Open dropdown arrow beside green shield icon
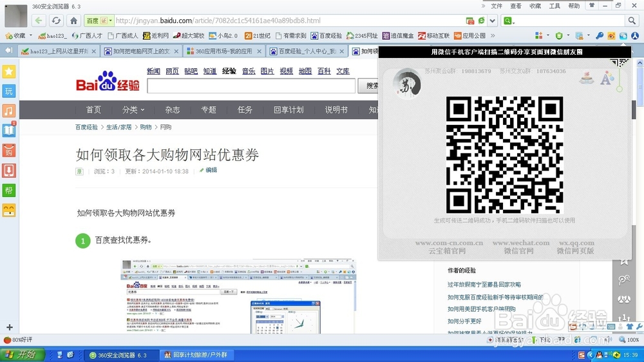 coord(569,35)
